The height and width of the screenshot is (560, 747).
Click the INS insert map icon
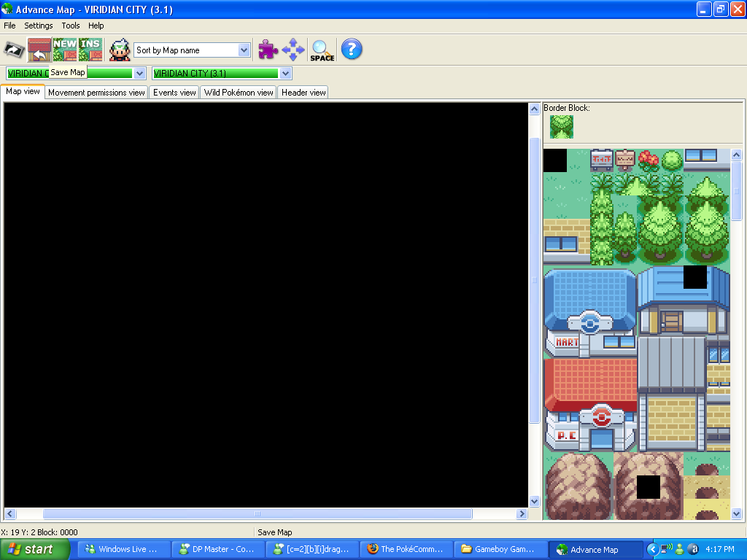[x=90, y=50]
